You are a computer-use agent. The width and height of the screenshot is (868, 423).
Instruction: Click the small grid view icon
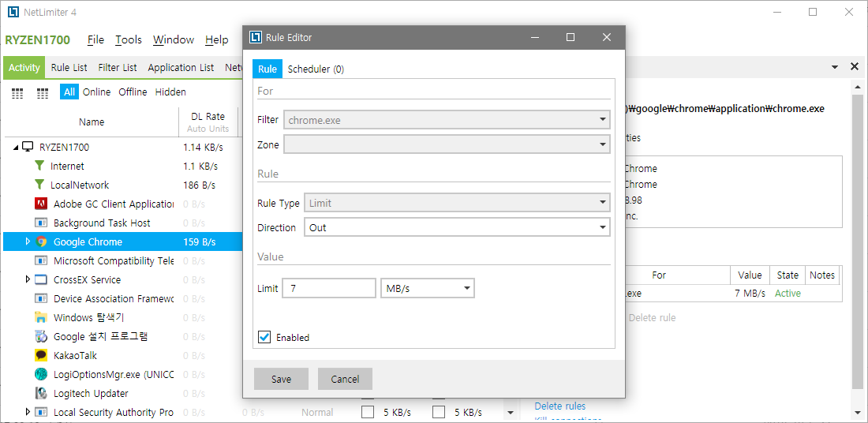[x=17, y=93]
